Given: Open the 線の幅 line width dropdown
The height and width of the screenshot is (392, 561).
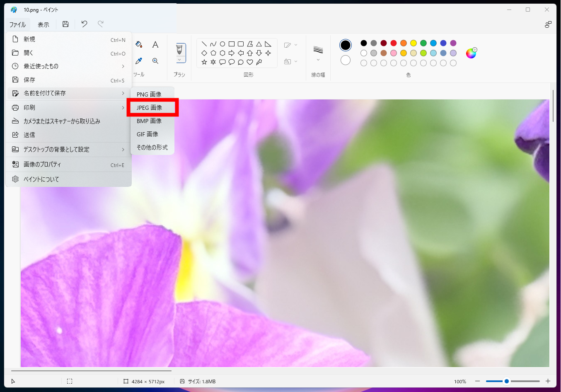Looking at the screenshot, I should [x=318, y=60].
